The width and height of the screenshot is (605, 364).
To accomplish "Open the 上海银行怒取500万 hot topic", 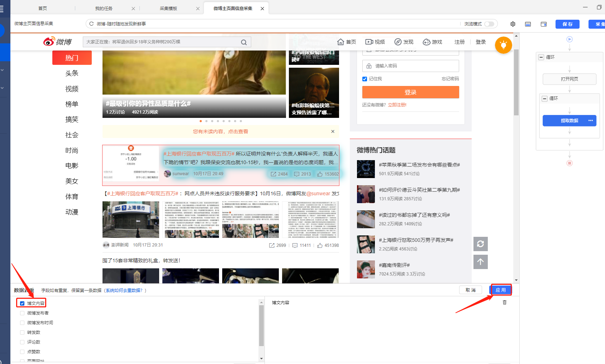I will point(416,240).
